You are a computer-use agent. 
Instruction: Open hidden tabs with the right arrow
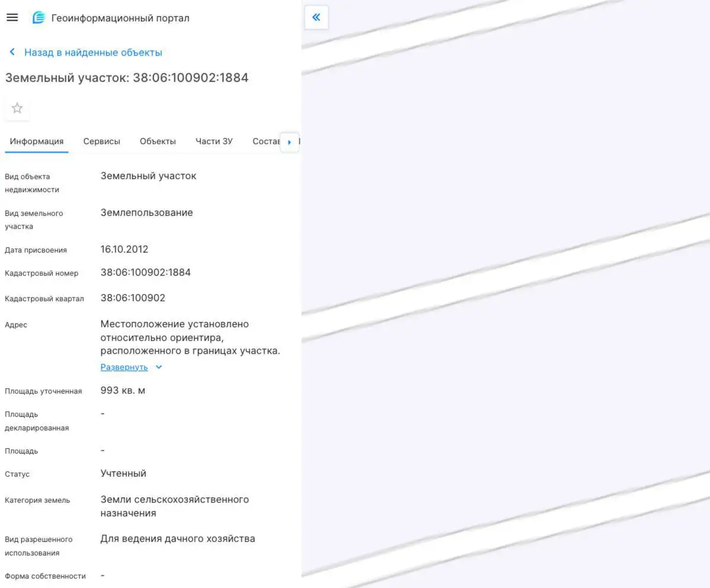pos(289,142)
